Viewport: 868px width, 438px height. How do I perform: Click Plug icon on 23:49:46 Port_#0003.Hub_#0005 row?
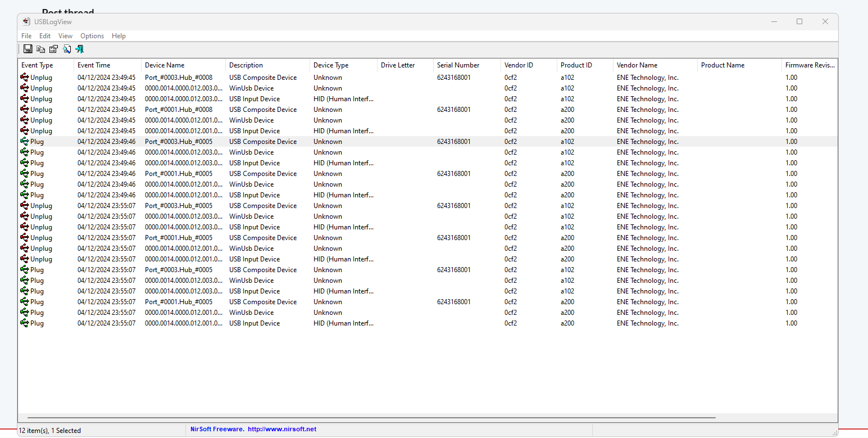(25, 142)
